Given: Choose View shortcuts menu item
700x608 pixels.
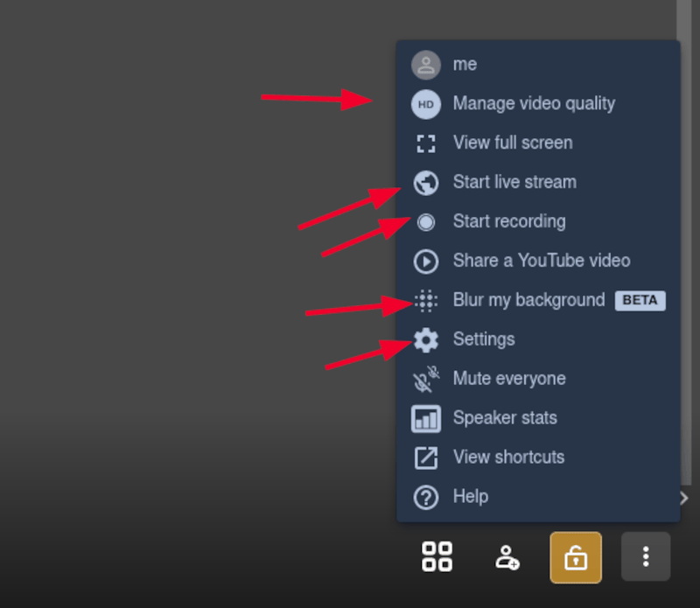Looking at the screenshot, I should [x=538, y=458].
